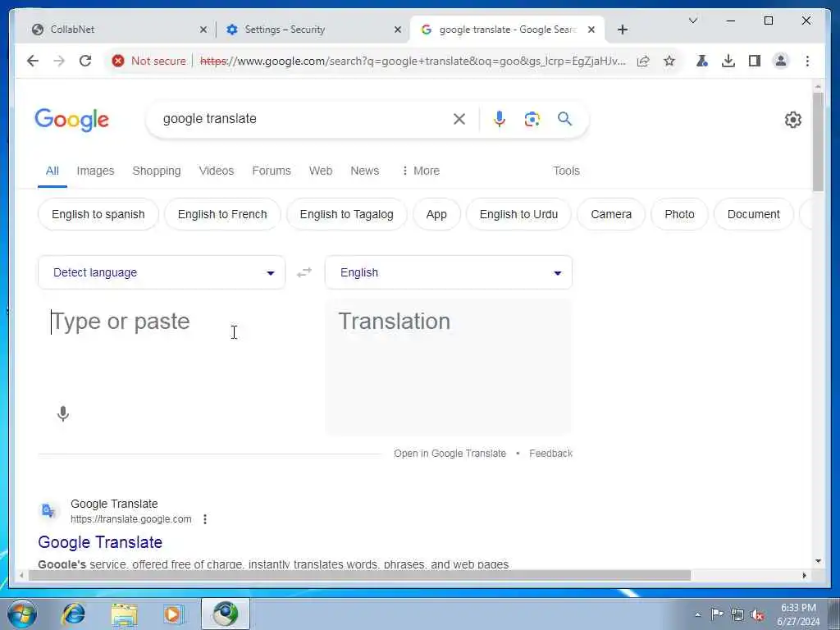The image size is (840, 630).
Task: Bookmark this page with the star icon
Action: (669, 61)
